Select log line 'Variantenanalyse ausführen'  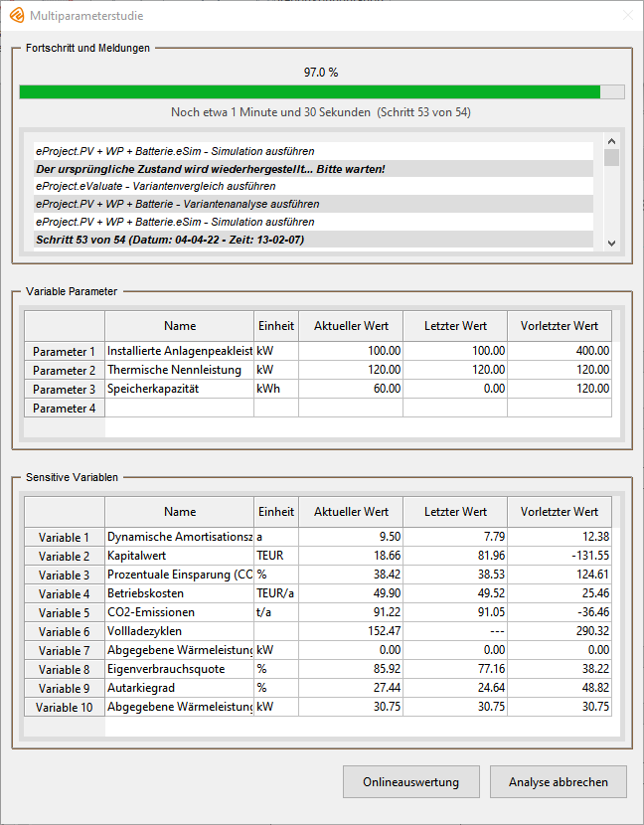pos(314,204)
